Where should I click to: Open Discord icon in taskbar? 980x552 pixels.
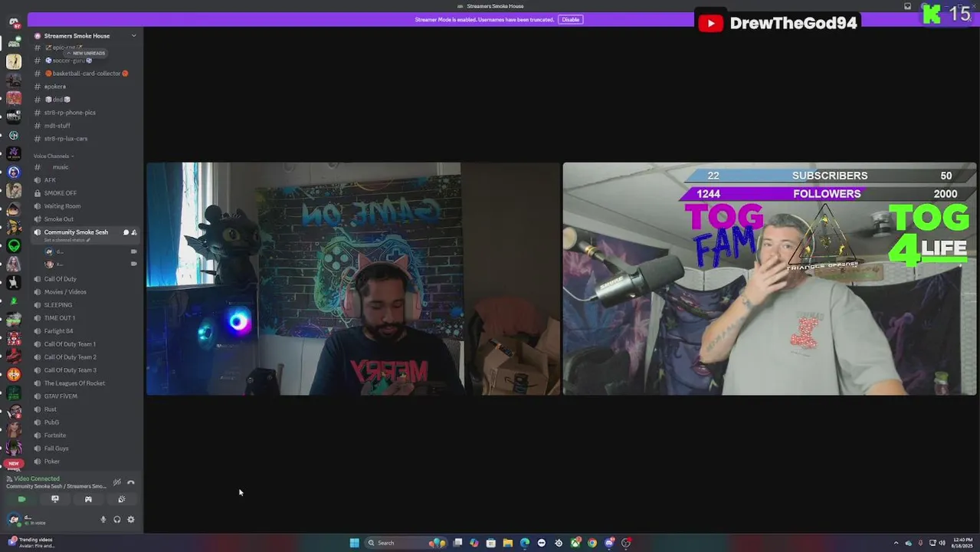coord(608,543)
